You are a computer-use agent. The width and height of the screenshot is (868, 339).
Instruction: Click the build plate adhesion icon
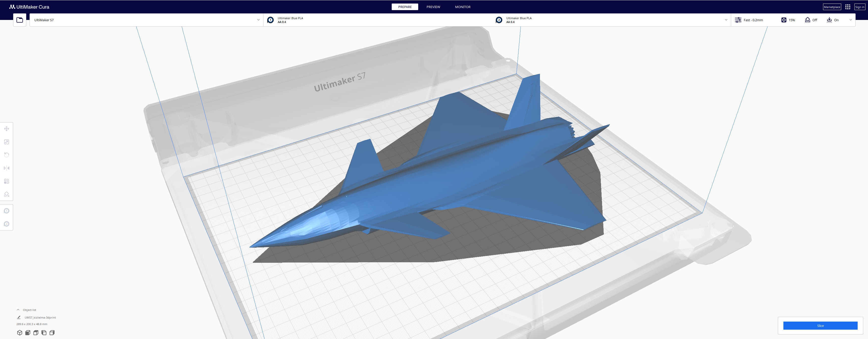(x=829, y=20)
